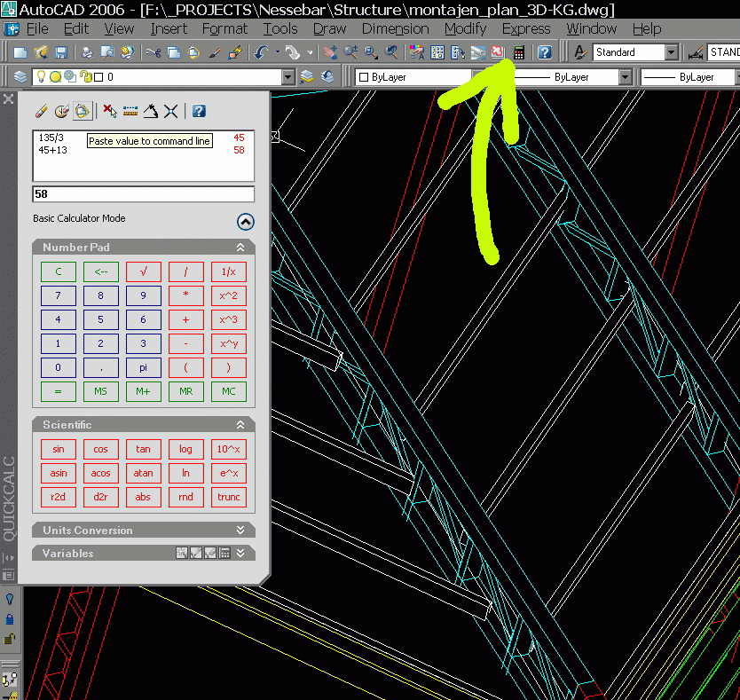Select the Zoom Window tool
Screen dimensions: 740x700
[371, 52]
